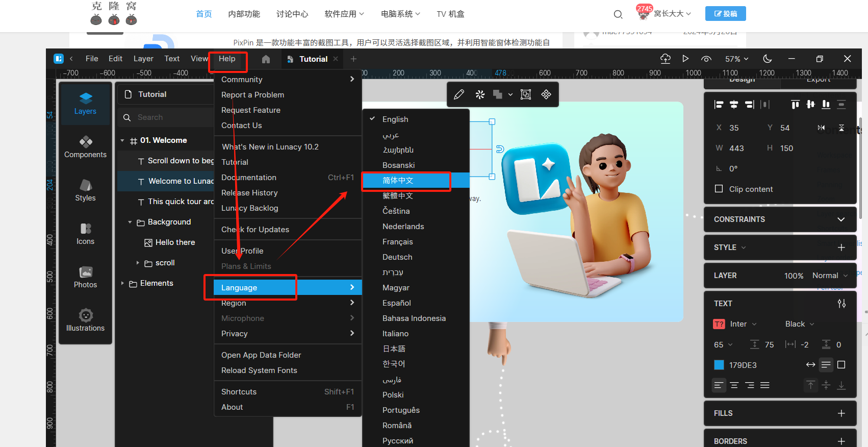Open the Components panel
868x447 pixels.
pyautogui.click(x=85, y=147)
